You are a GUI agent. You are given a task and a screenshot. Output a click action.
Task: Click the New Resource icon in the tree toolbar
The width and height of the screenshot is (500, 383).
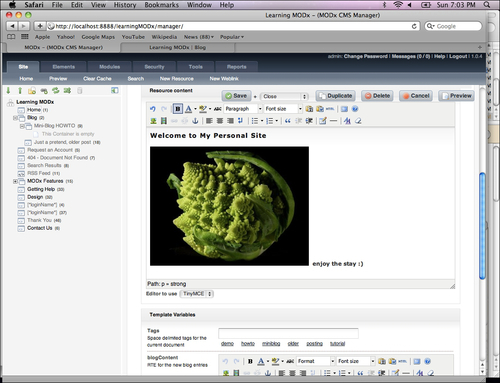pyautogui.click(x=32, y=91)
